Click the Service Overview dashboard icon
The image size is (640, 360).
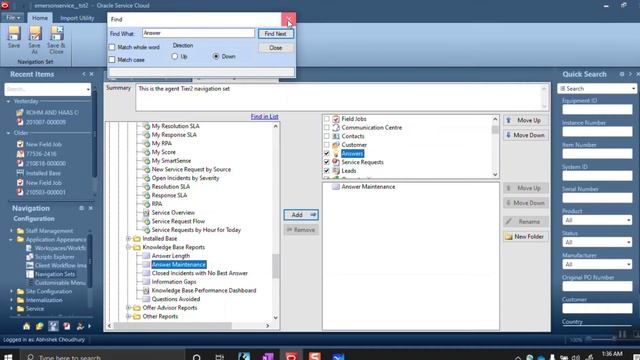(x=146, y=213)
